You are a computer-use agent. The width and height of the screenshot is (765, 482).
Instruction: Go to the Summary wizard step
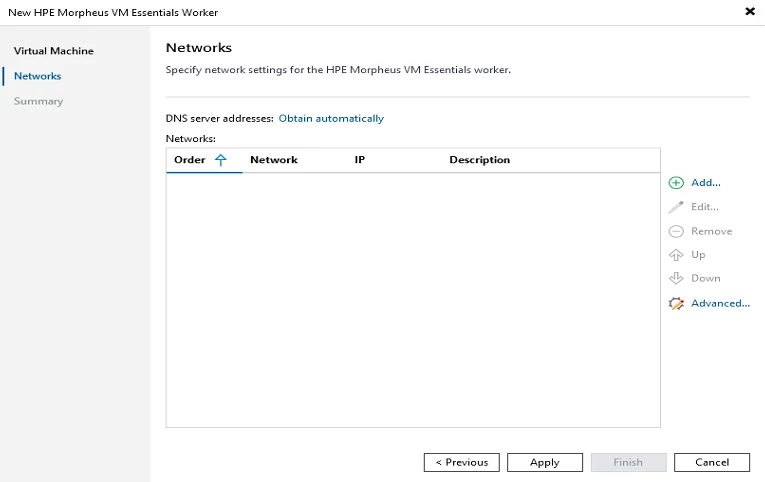pyautogui.click(x=39, y=101)
